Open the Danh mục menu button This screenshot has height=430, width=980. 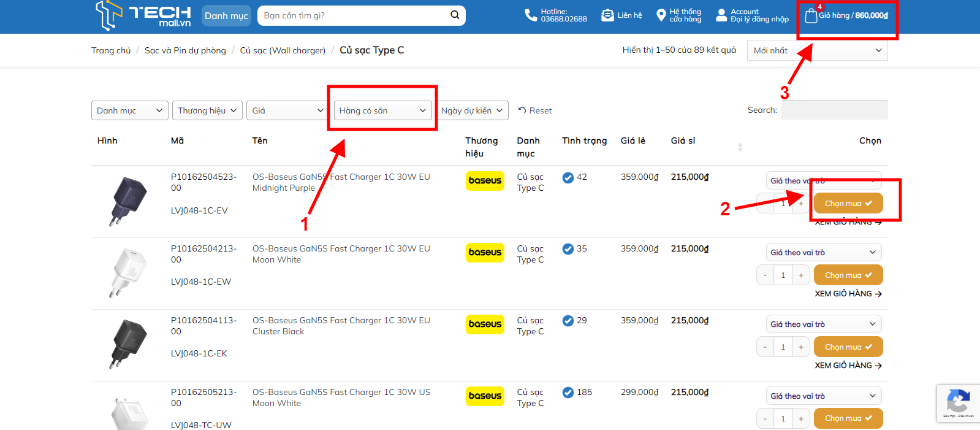point(226,16)
